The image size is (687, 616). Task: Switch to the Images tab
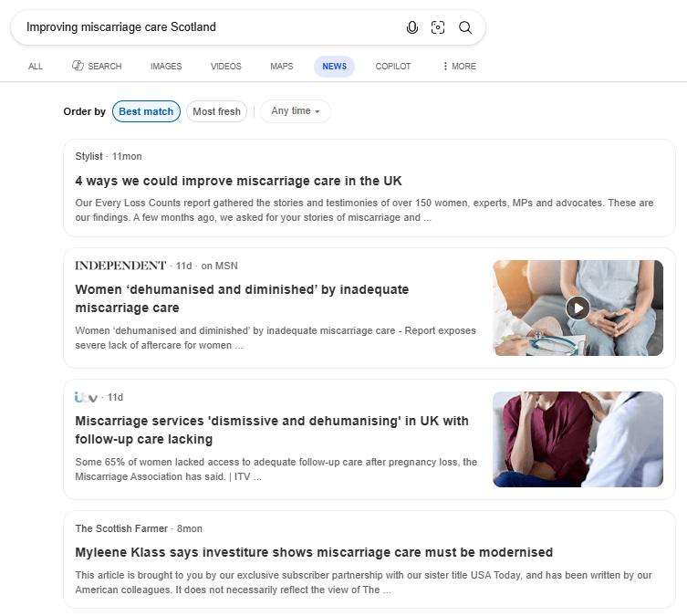pos(166,67)
